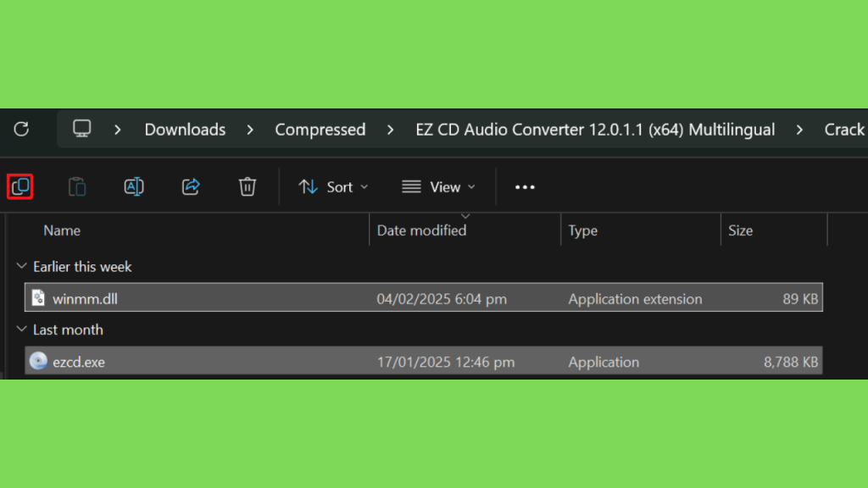Collapse the Last month group
The height and width of the screenshot is (488, 868).
pyautogui.click(x=21, y=330)
